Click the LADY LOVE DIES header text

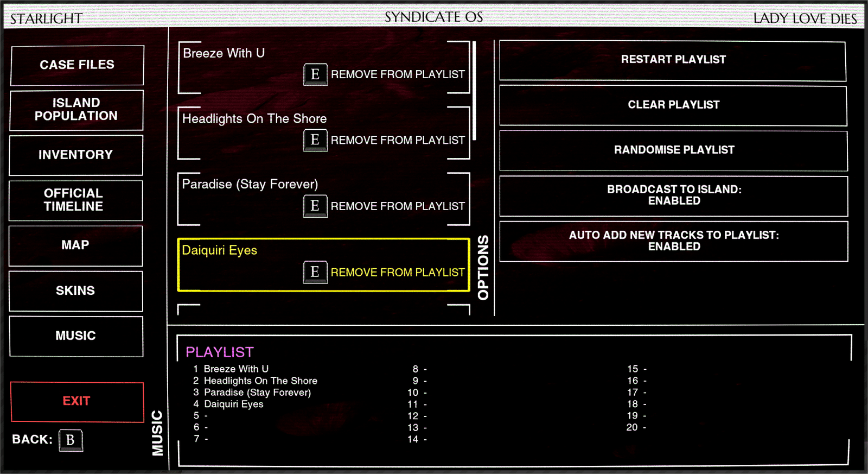tap(805, 18)
